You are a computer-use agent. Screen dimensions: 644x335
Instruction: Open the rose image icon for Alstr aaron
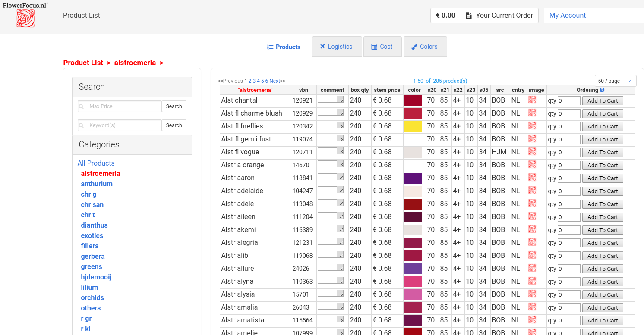pos(532,178)
